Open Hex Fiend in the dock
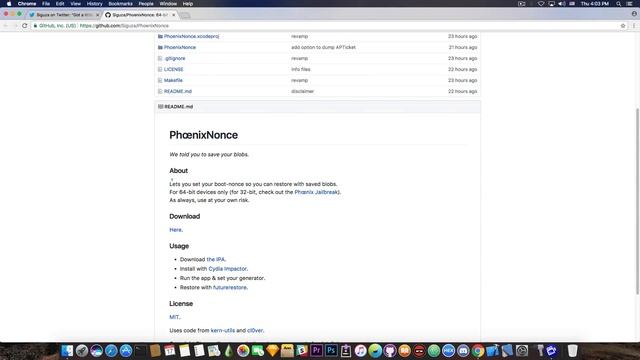The image size is (640, 360). pos(448,351)
